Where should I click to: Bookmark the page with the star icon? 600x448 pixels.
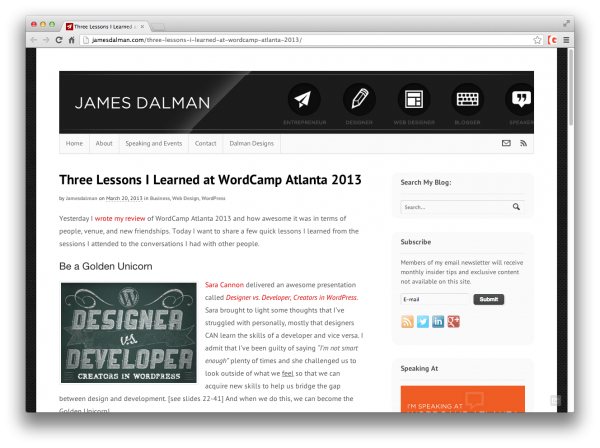click(537, 40)
